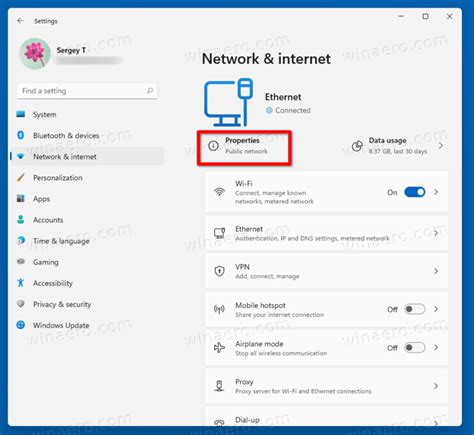Open the Mobile hotspot settings row
Screen dimensions: 474x435
(x=326, y=309)
